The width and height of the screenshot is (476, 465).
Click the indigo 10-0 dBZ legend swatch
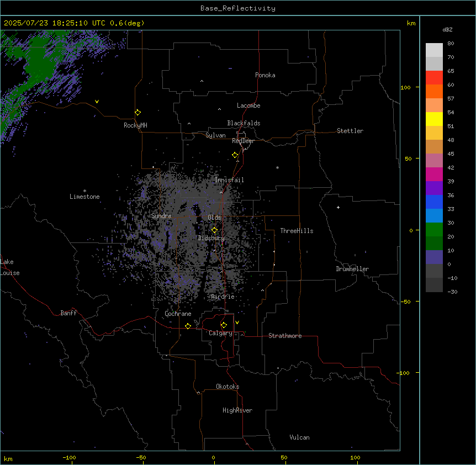[x=434, y=257]
